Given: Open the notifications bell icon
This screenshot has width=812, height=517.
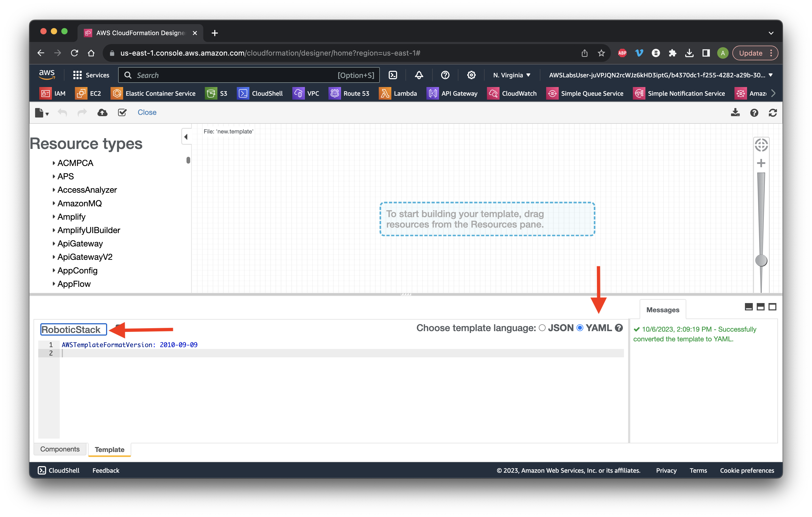Looking at the screenshot, I should pyautogui.click(x=419, y=75).
